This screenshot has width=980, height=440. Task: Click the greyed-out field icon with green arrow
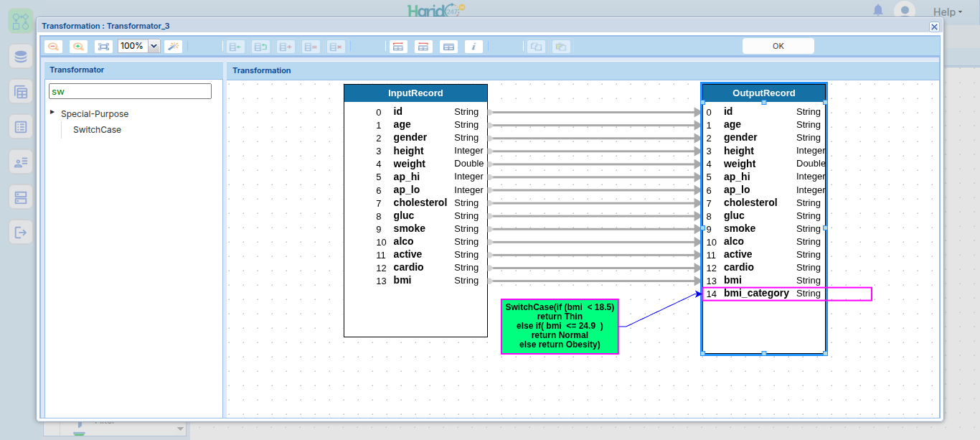(261, 46)
